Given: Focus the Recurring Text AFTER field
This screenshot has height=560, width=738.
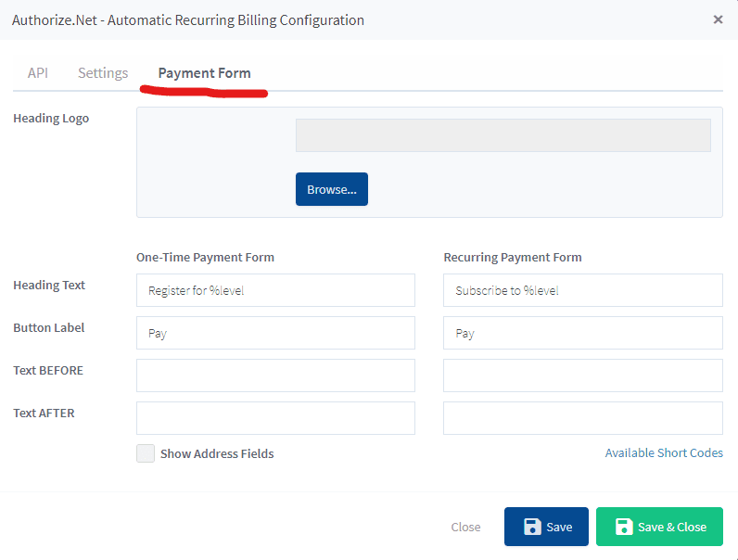Looking at the screenshot, I should tap(582, 418).
